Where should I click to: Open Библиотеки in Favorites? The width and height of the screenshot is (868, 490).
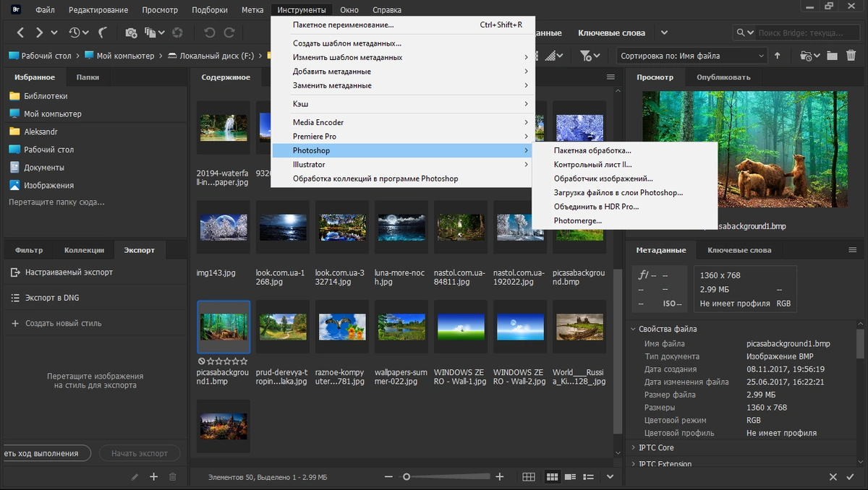[46, 95]
